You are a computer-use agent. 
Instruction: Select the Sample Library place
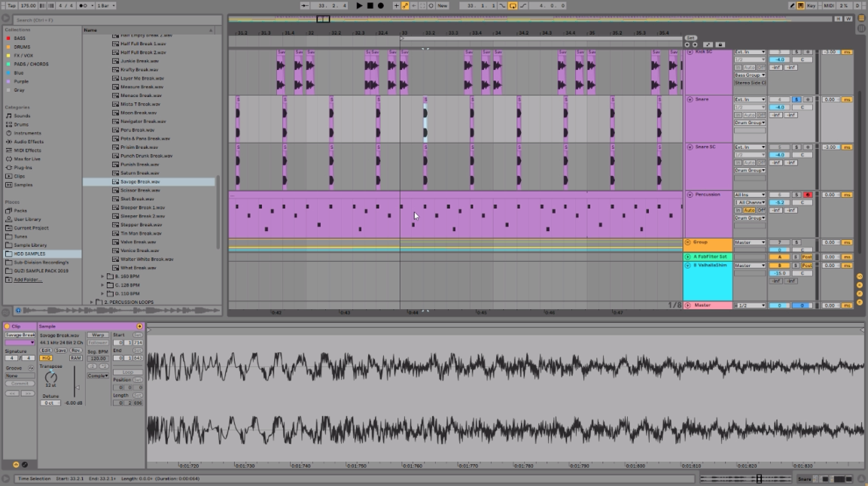(x=30, y=245)
